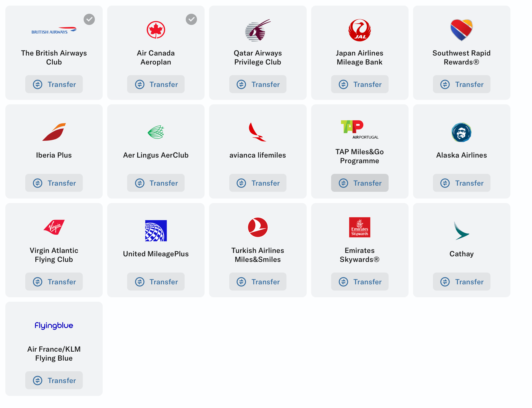Image resolution: width=532 pixels, height=408 pixels.
Task: Transfer points to Aer Lingus AerClub
Action: [156, 183]
